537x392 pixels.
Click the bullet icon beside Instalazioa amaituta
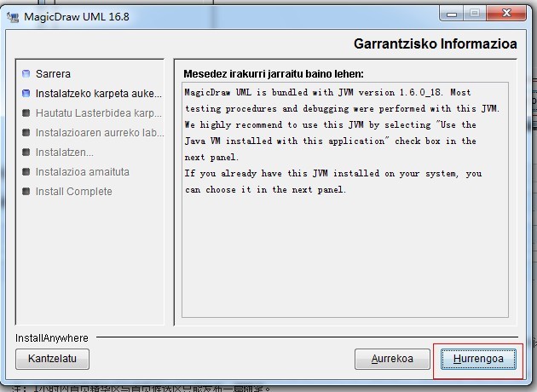click(x=26, y=171)
